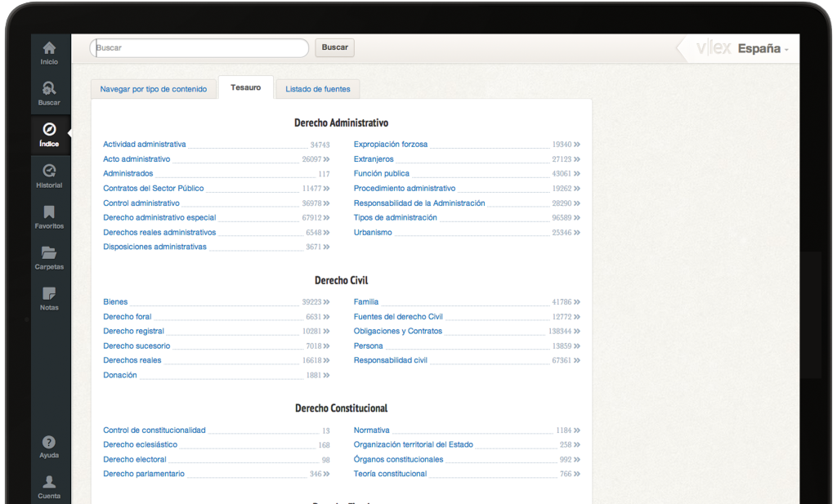Image resolution: width=837 pixels, height=504 pixels.
Task: Switch to Listado de fuentes tab
Action: click(x=318, y=89)
